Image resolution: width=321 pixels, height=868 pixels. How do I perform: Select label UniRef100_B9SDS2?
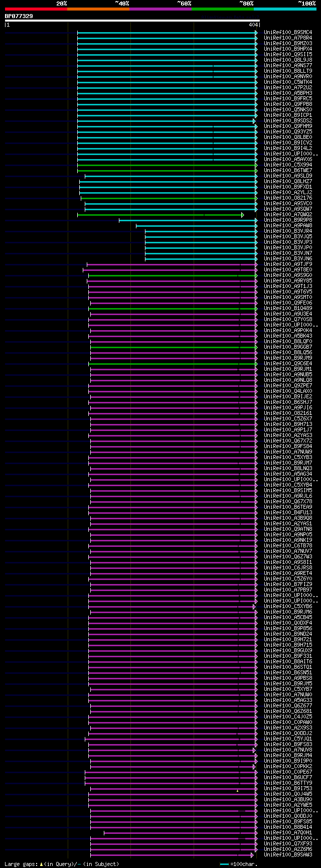click(x=288, y=121)
